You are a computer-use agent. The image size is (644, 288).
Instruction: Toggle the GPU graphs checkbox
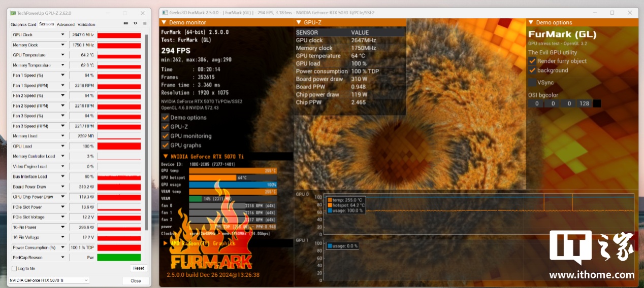point(165,146)
